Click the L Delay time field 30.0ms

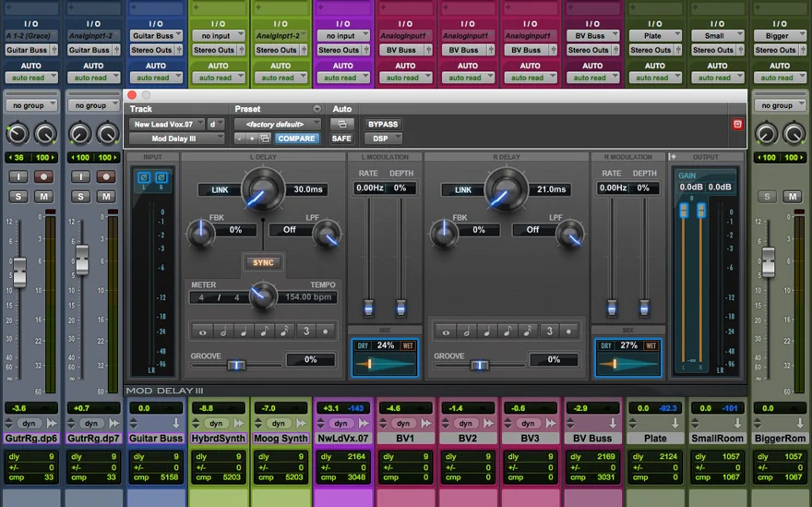(308, 189)
